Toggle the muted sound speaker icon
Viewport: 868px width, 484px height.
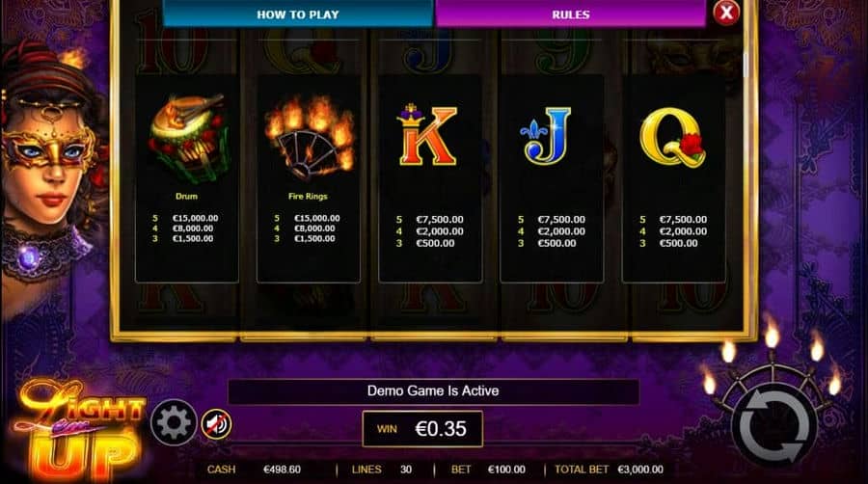coord(216,424)
